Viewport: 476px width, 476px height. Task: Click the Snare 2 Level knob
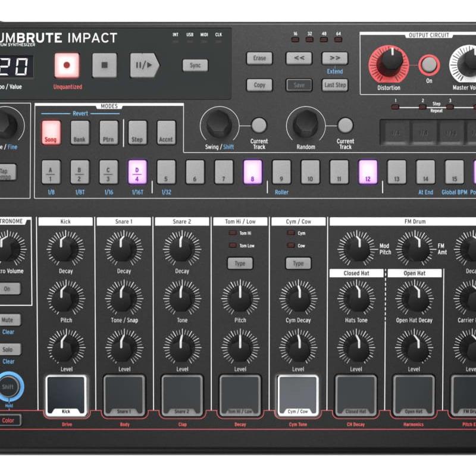(x=182, y=347)
